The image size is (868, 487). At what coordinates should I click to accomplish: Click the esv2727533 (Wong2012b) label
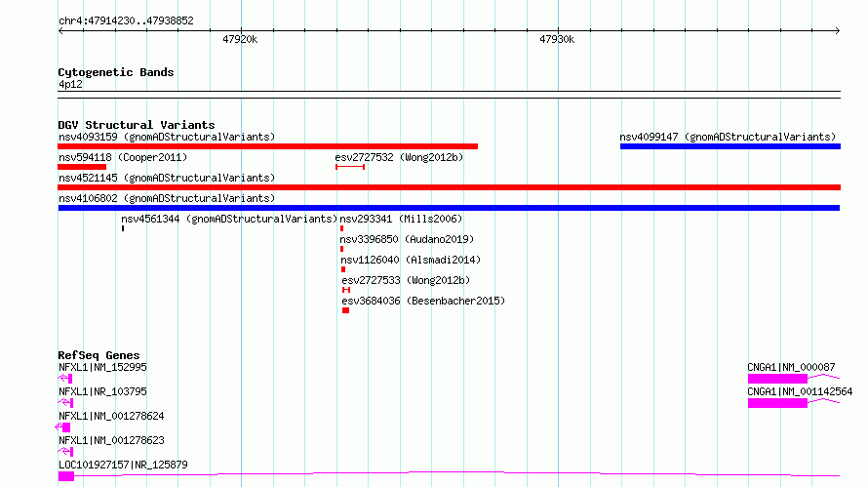point(406,280)
